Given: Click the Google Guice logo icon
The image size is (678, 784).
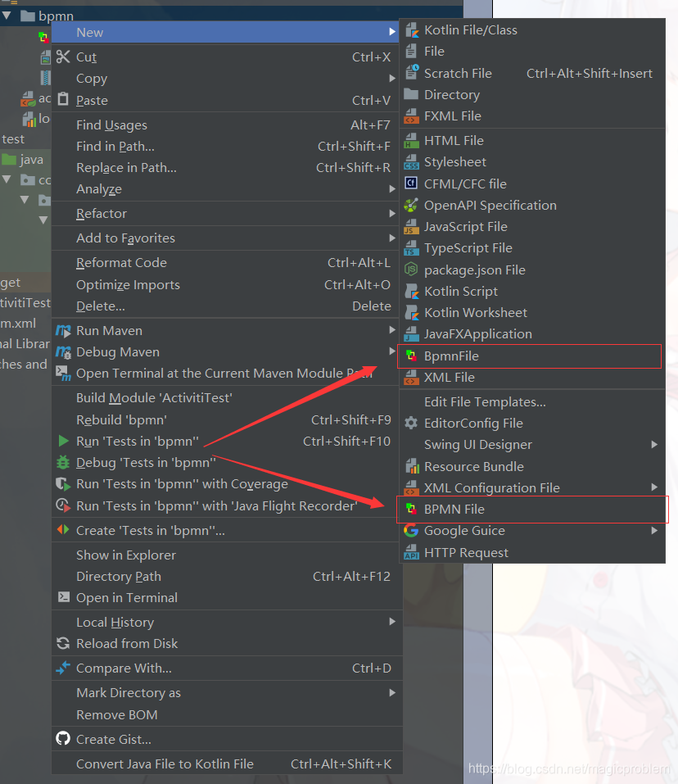Looking at the screenshot, I should (411, 530).
